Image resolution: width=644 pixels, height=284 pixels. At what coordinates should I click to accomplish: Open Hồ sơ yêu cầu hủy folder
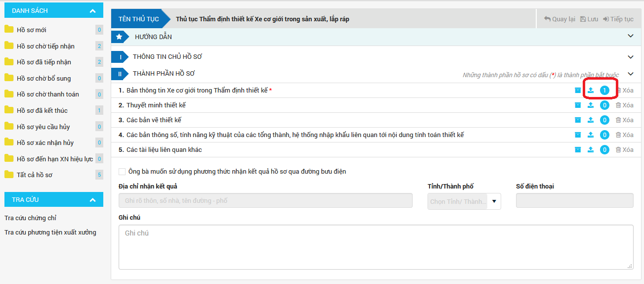tap(43, 127)
